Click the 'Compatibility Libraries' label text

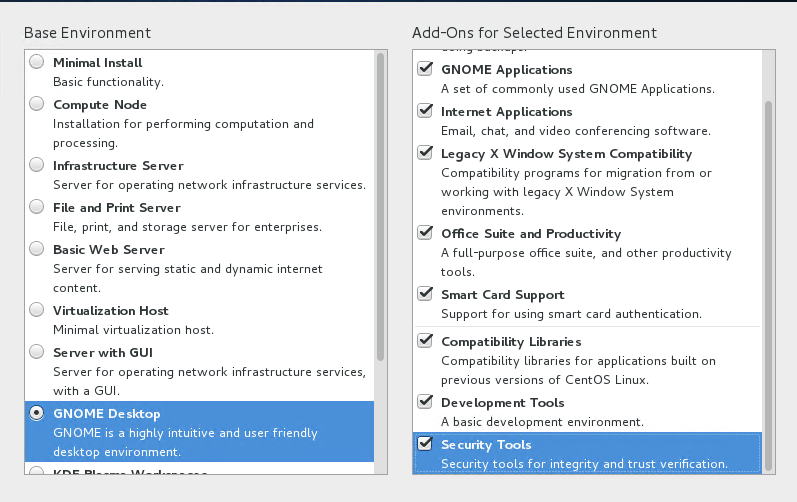(x=511, y=342)
